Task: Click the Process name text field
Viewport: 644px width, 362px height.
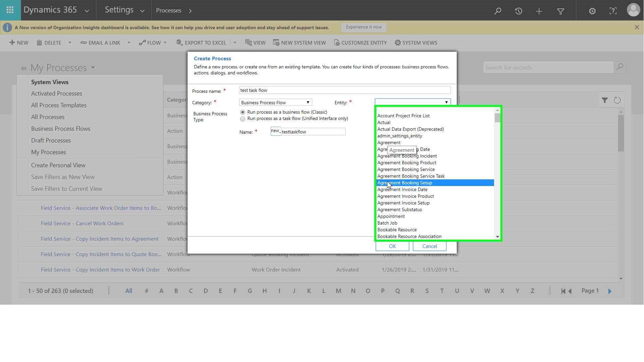Action: [x=344, y=90]
